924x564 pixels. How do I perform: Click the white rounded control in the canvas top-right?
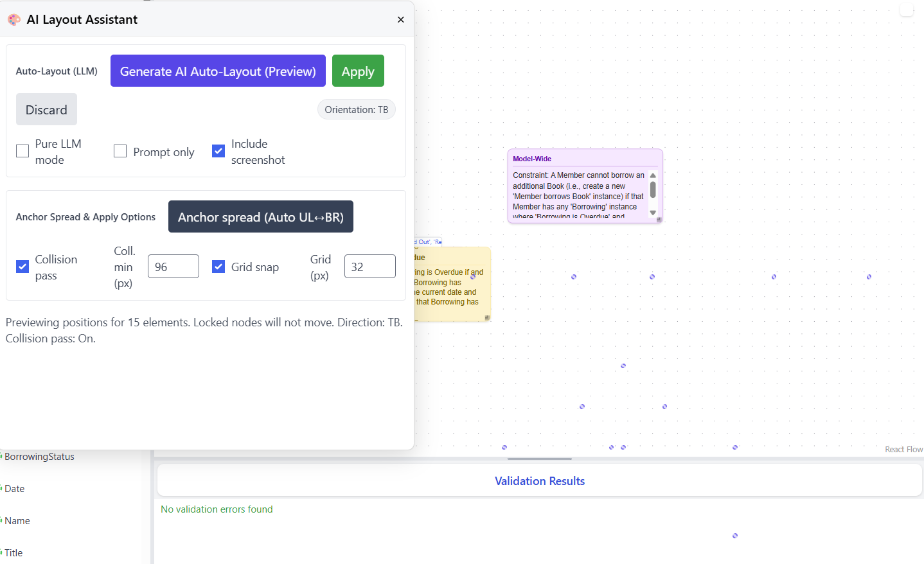tap(907, 9)
